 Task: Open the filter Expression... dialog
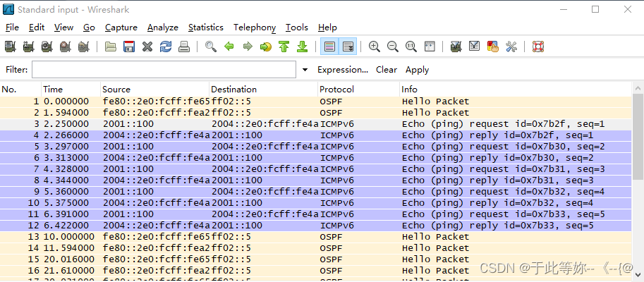pyautogui.click(x=343, y=70)
